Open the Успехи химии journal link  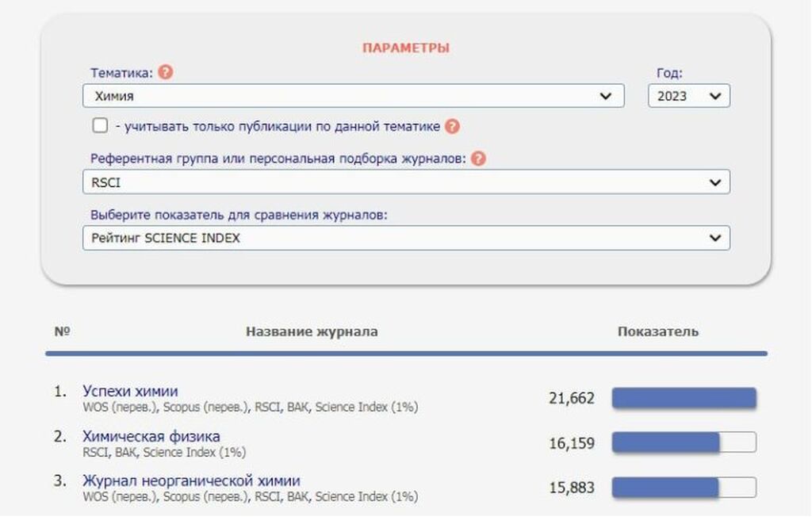pyautogui.click(x=130, y=391)
